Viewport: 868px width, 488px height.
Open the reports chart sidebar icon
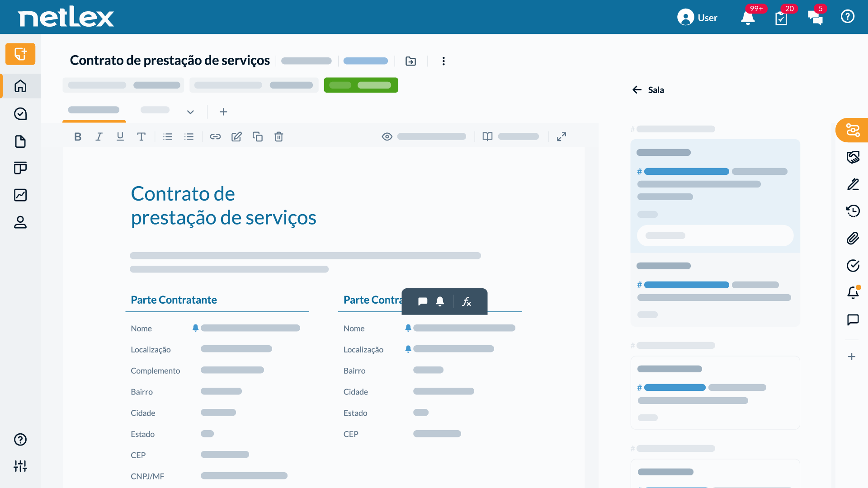tap(20, 195)
